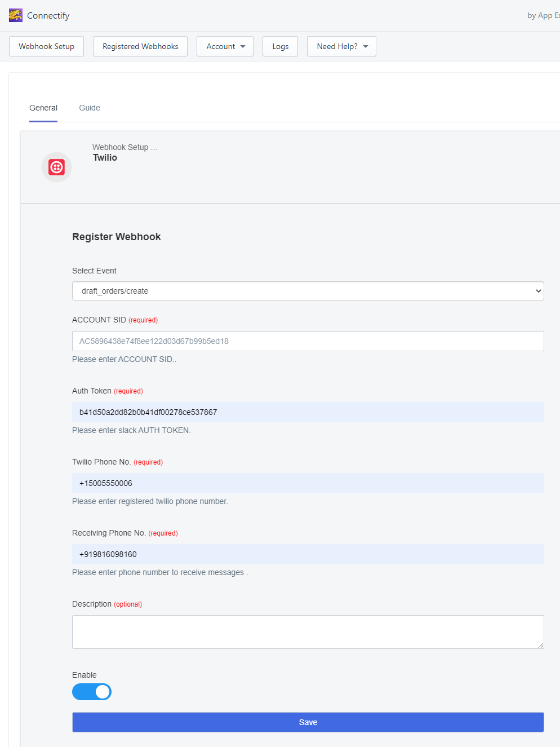Click the 'Please enter ACCOUNT SID..' hint
Viewport: 560px width, 747px height.
[x=125, y=359]
